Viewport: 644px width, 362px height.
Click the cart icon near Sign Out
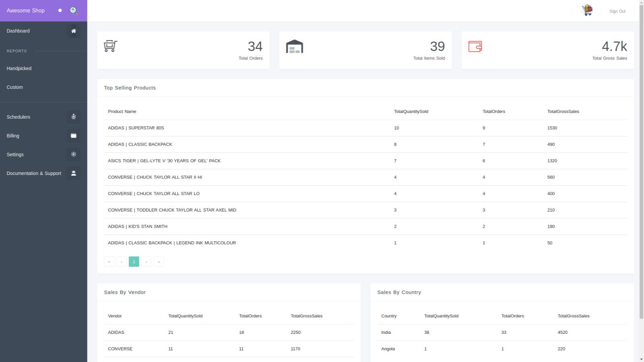pyautogui.click(x=586, y=10)
